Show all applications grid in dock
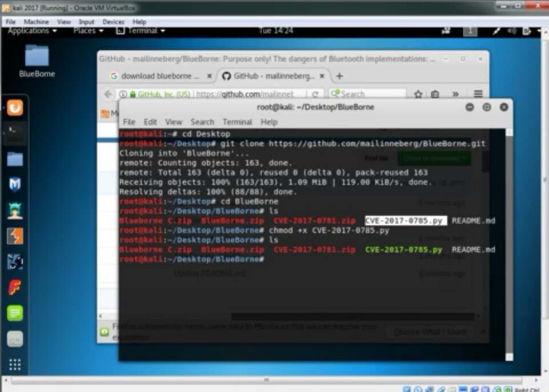 [15, 365]
